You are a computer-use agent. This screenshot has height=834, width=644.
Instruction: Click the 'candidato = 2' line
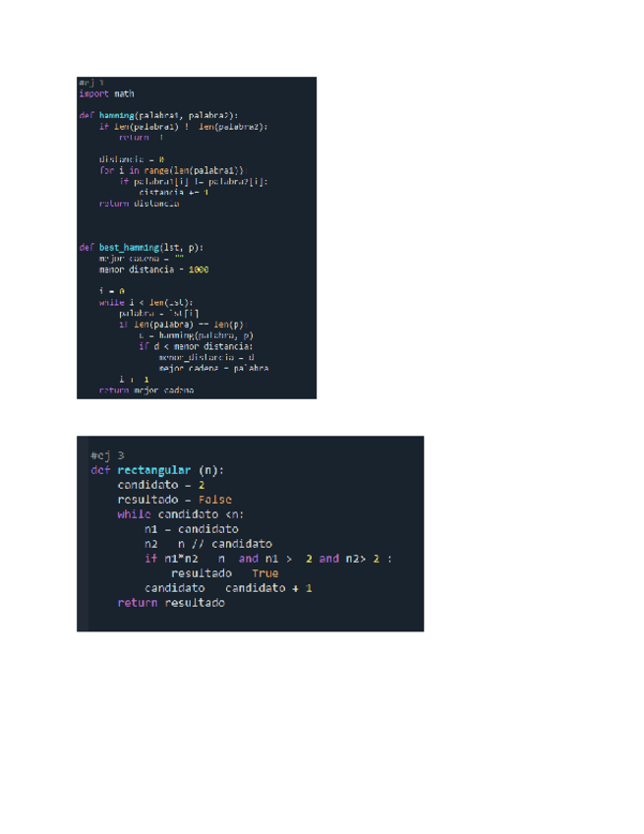(x=161, y=485)
